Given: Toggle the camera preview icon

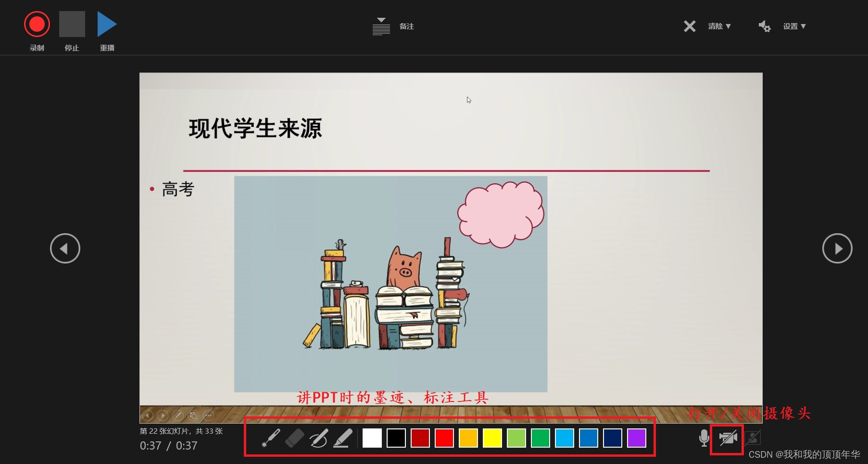Looking at the screenshot, I should (753, 438).
